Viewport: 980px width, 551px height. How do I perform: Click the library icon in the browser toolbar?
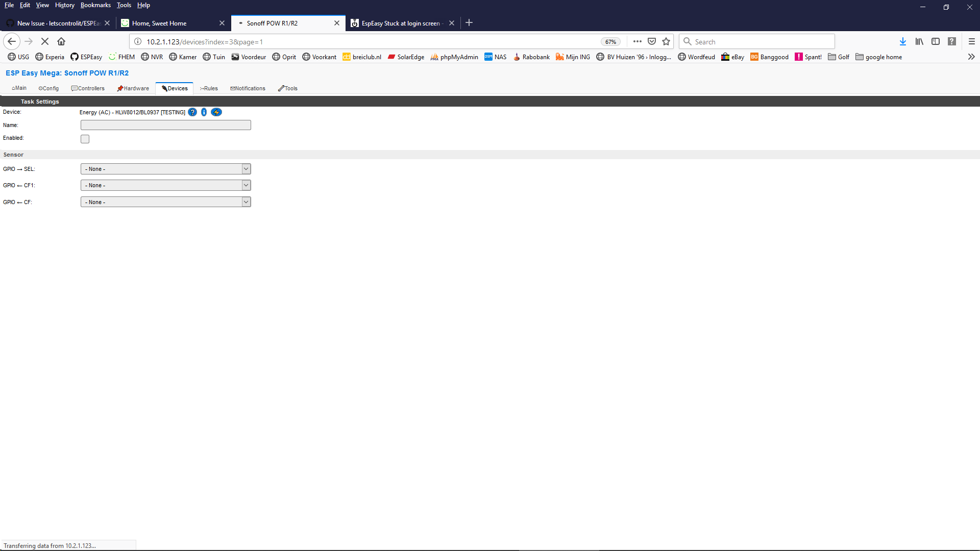click(919, 41)
